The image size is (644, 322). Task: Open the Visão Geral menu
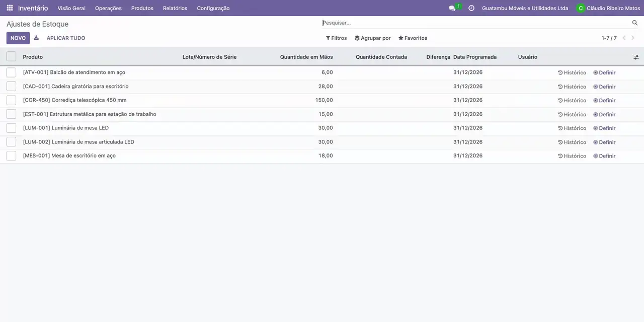pyautogui.click(x=71, y=8)
